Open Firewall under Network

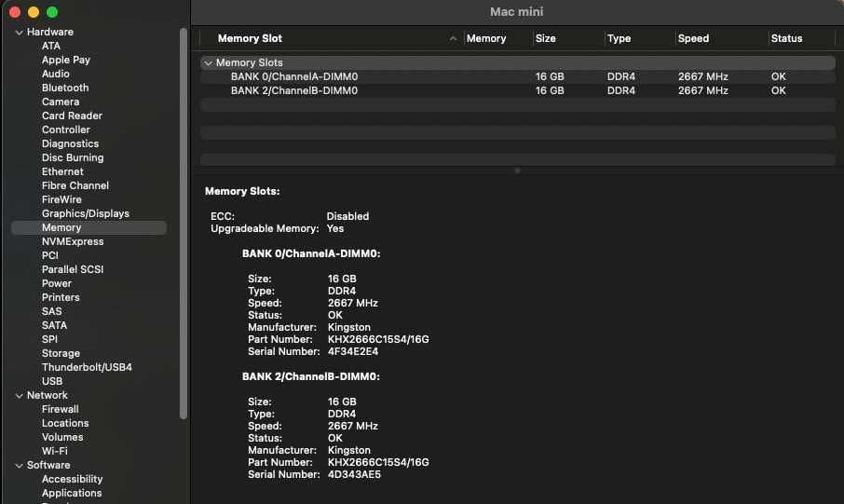tap(60, 410)
